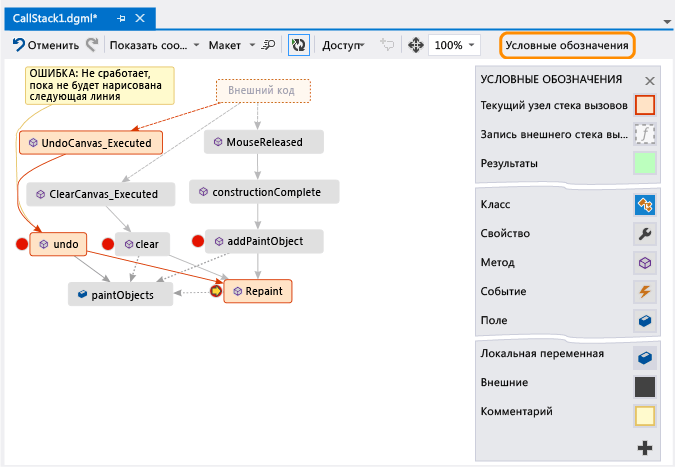Click the Результаты legend label
Image resolution: width=675 pixels, height=467 pixels.
coord(509,164)
